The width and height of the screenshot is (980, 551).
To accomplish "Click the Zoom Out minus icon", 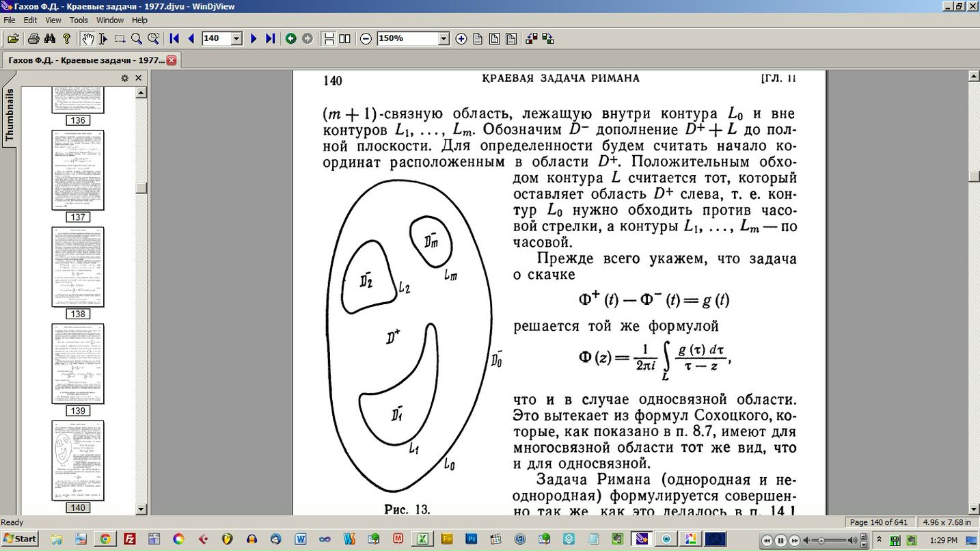I will (366, 39).
